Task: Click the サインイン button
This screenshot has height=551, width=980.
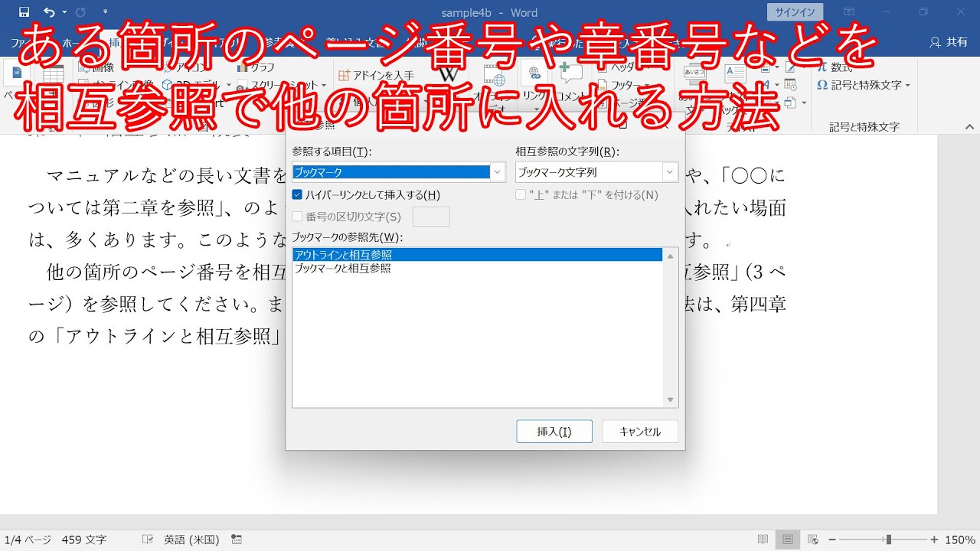Action: pyautogui.click(x=795, y=11)
